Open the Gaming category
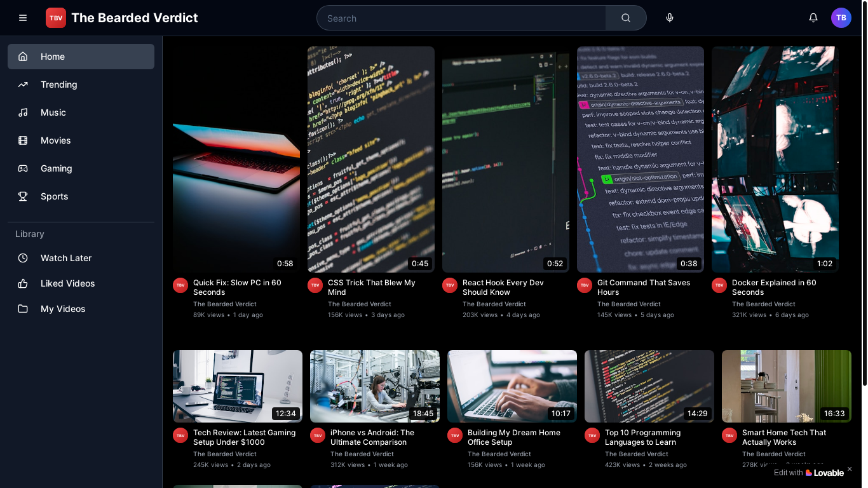This screenshot has height=488, width=868. tap(81, 168)
